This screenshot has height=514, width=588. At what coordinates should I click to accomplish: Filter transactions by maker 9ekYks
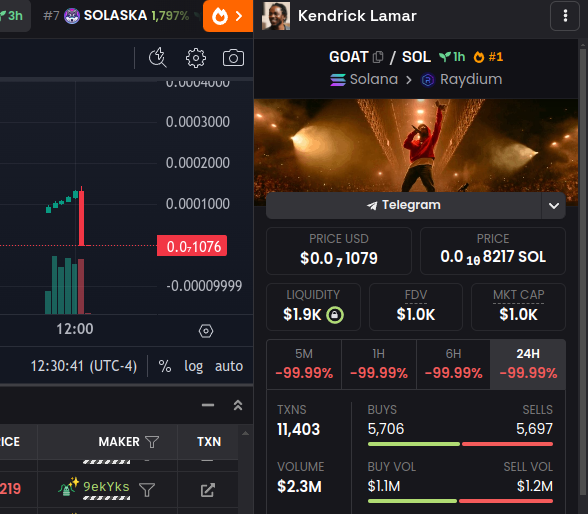click(147, 489)
